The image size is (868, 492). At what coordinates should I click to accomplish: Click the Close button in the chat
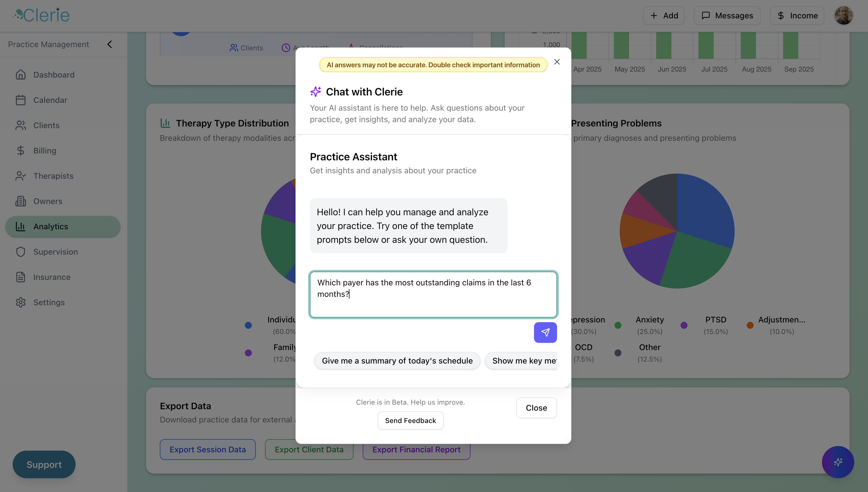[x=536, y=408]
